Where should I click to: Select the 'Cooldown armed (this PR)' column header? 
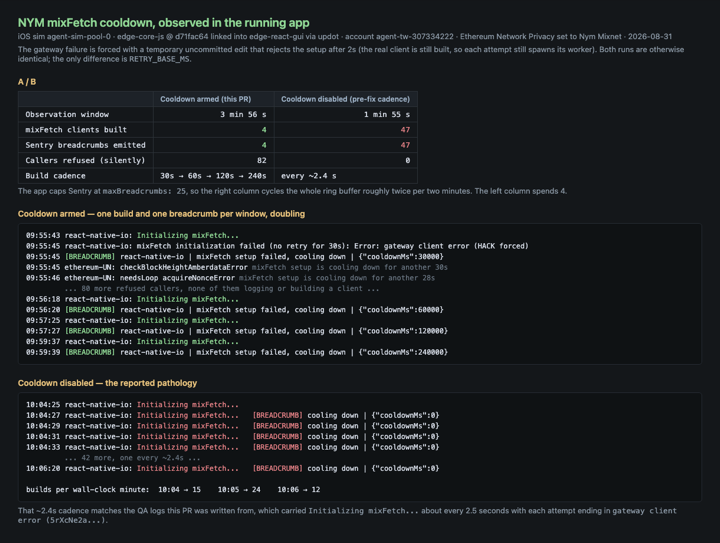(206, 99)
